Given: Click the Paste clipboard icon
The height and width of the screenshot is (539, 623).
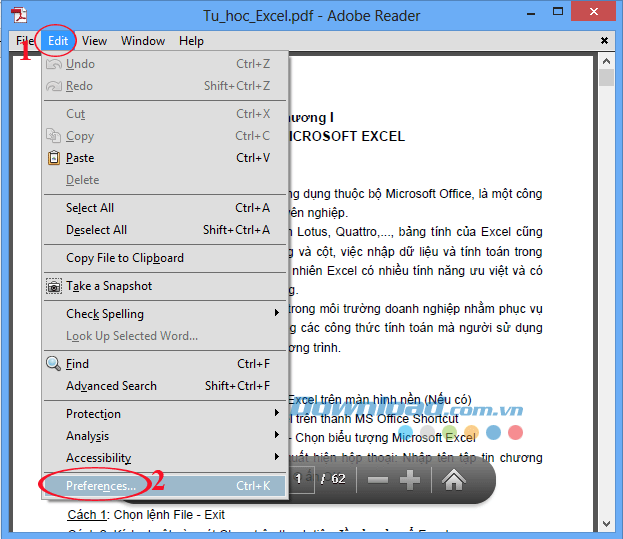Looking at the screenshot, I should click(x=54, y=158).
